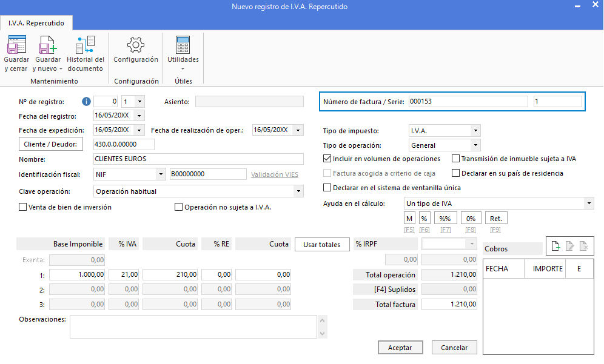This screenshot has height=364, width=604.
Task: Click Cancelar button
Action: point(454,348)
